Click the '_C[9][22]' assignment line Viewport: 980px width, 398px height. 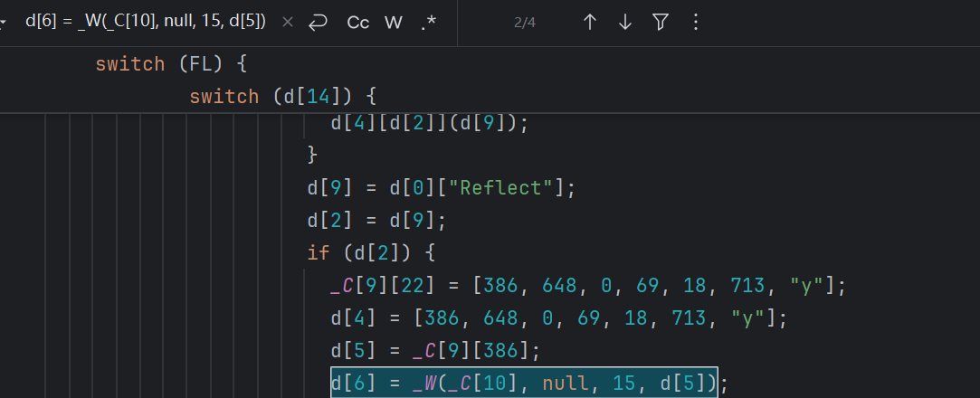tap(588, 286)
